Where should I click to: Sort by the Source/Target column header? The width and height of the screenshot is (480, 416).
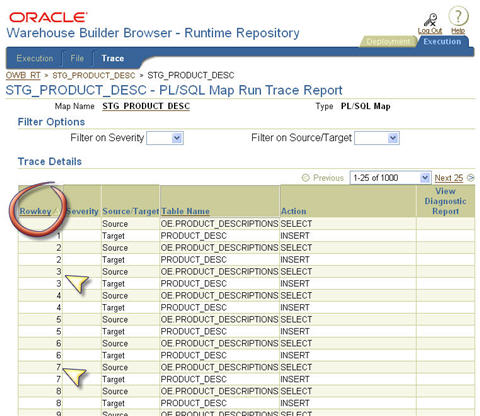[x=131, y=211]
